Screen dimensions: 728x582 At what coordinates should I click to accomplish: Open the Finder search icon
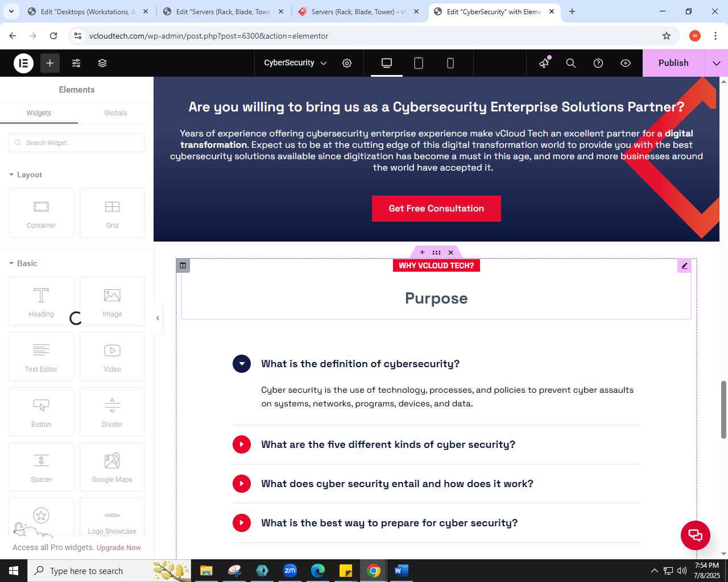[571, 63]
